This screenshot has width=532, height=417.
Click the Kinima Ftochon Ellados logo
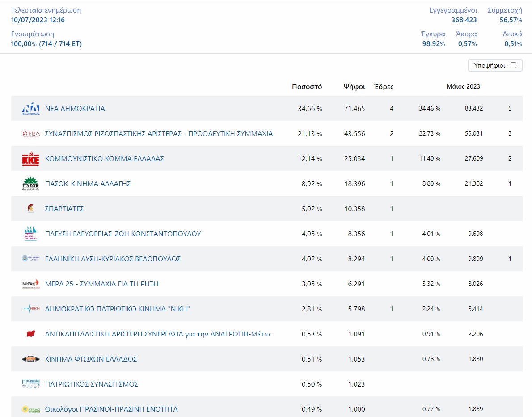(30, 359)
